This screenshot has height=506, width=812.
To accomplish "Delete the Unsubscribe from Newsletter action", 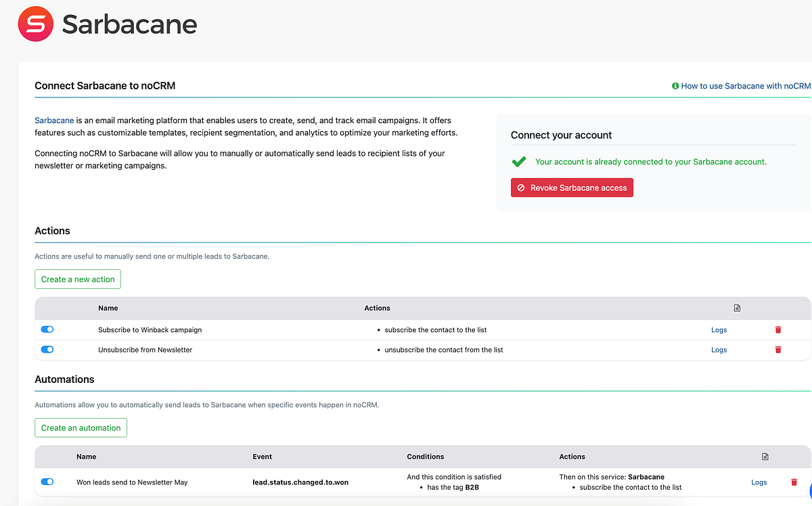I will coord(778,350).
